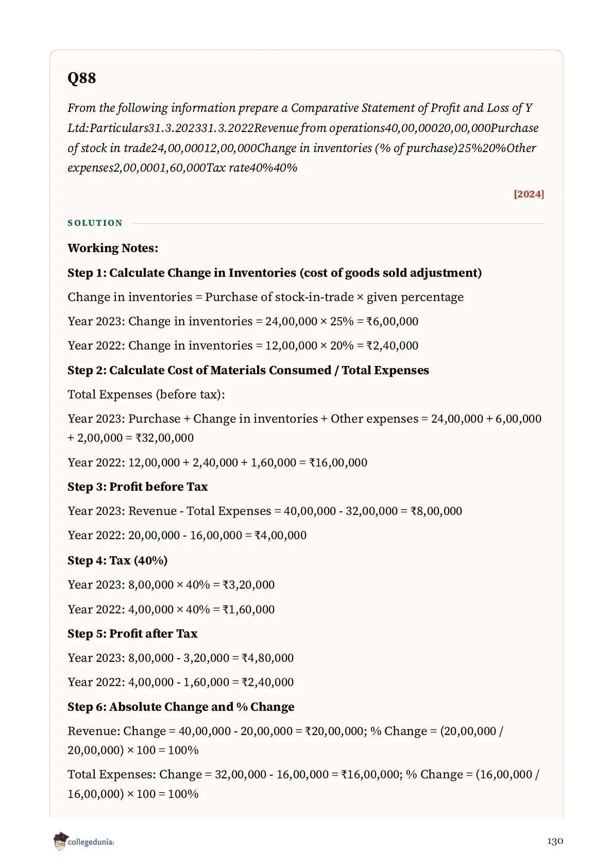Click the Year 2022 inventories ₹2,40,000 line
Viewport: 613px width, 868px height.
(243, 345)
